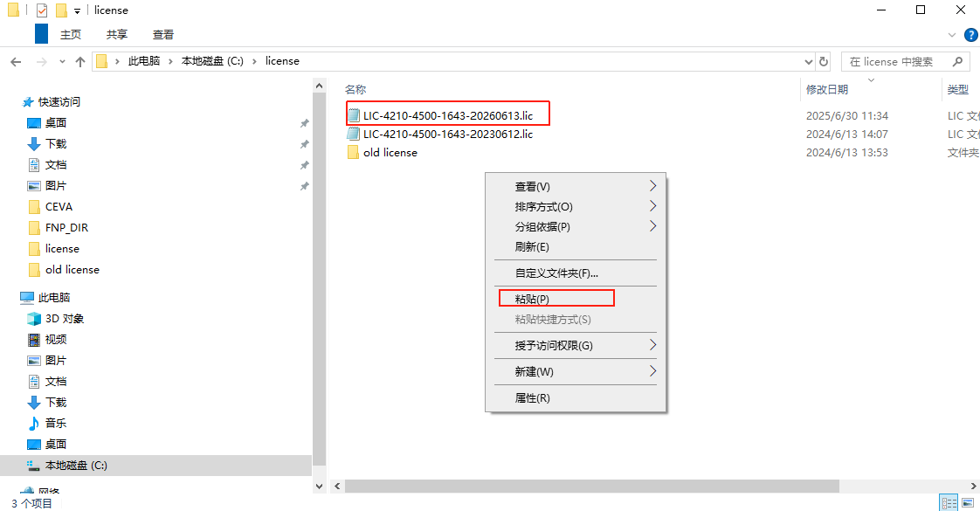Open 视频 under This PC
This screenshot has width=980, height=511.
click(56, 339)
